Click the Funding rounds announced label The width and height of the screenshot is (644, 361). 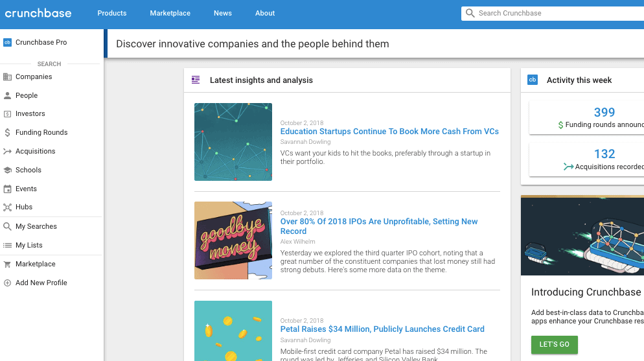pos(604,124)
